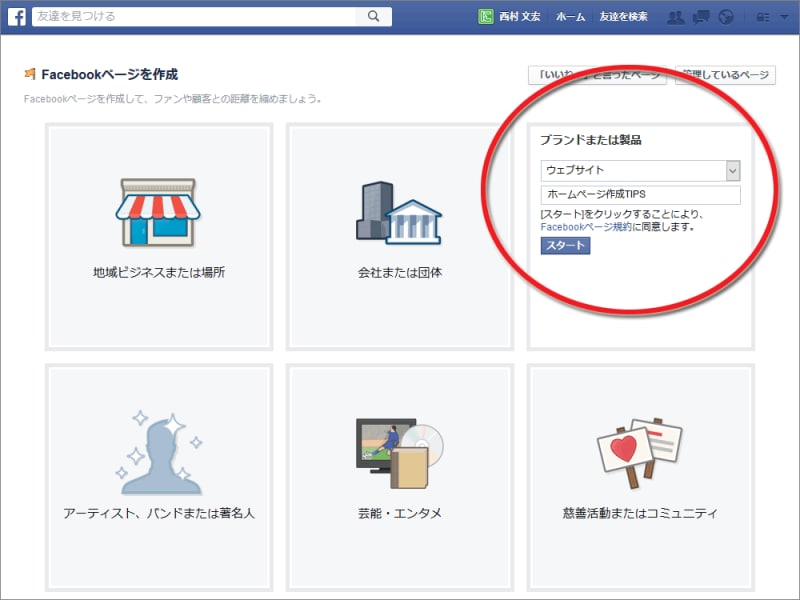The height and width of the screenshot is (600, 800).
Task: Click the search magnifier icon
Action: tap(374, 16)
